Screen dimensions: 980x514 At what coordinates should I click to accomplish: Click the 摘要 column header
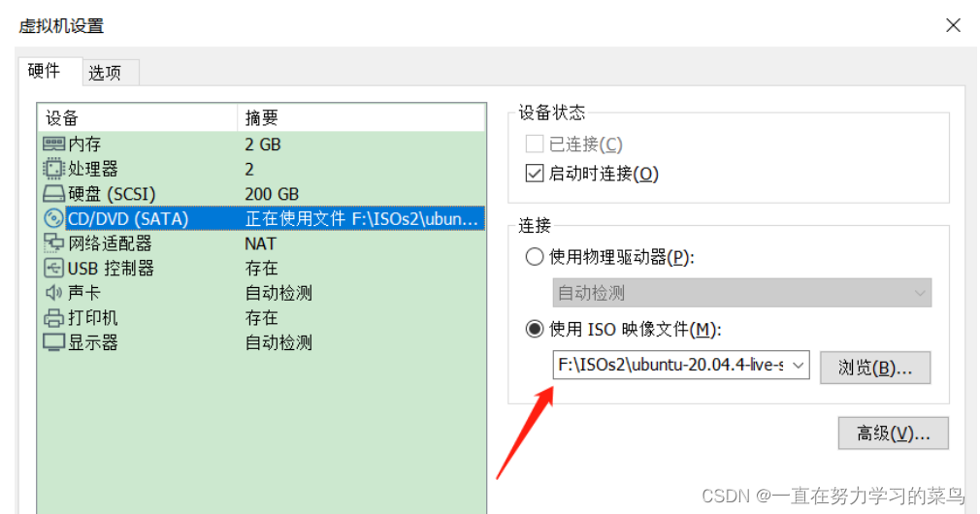click(x=361, y=117)
